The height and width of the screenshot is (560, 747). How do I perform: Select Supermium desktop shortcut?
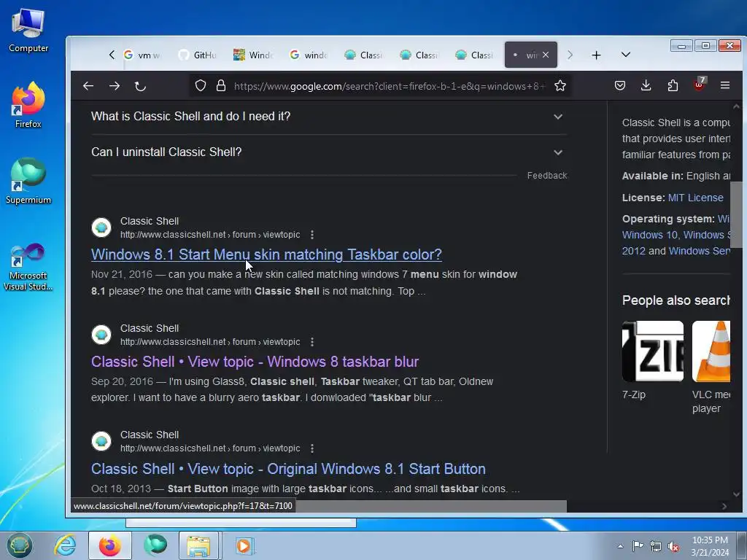pyautogui.click(x=28, y=181)
